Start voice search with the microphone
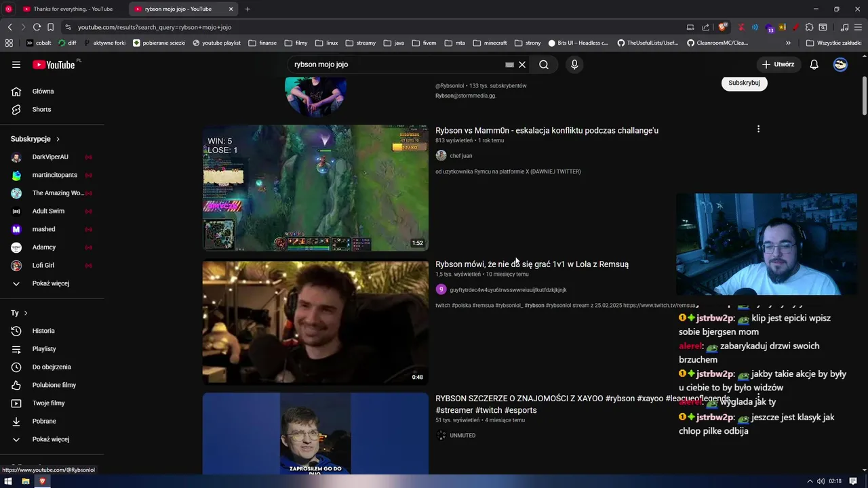868x488 pixels. coord(574,64)
